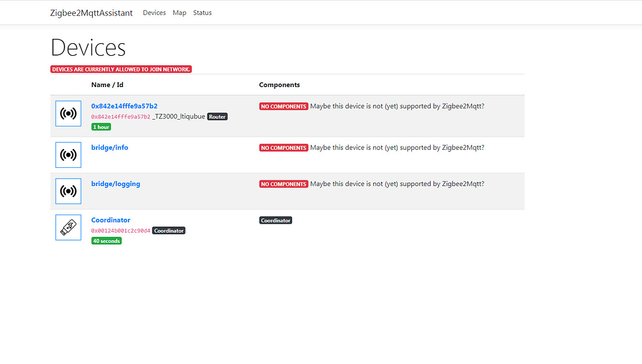Click the red 'allowed to join network' banner

pos(121,69)
